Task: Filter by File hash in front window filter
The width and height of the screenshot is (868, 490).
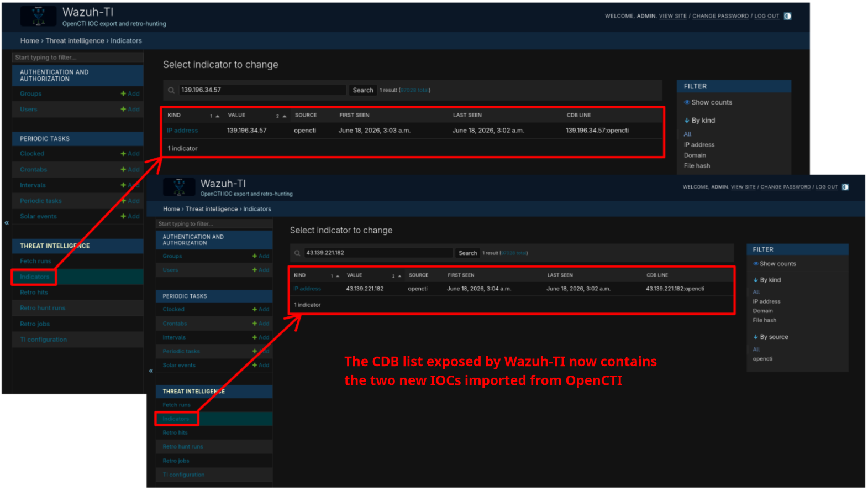Action: click(764, 320)
